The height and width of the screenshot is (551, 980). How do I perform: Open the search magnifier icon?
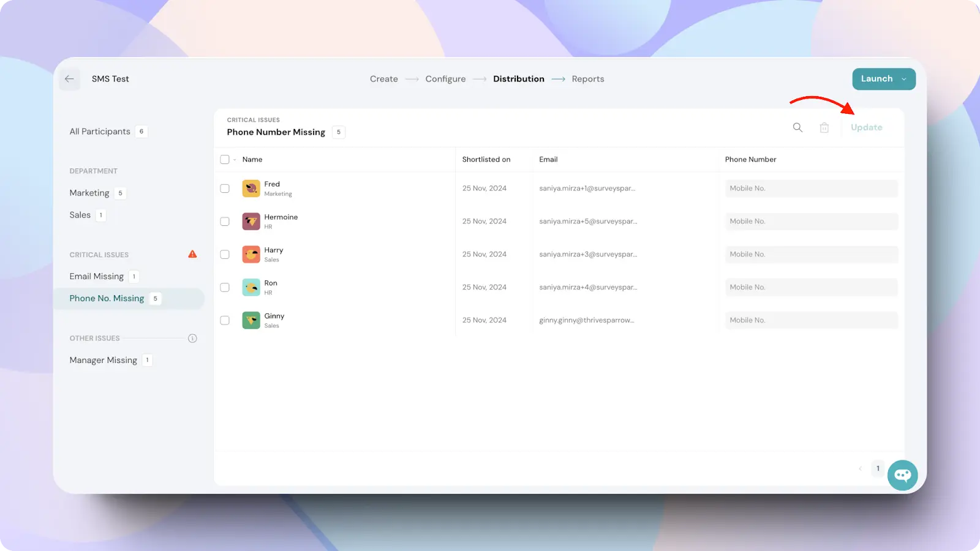click(x=797, y=127)
